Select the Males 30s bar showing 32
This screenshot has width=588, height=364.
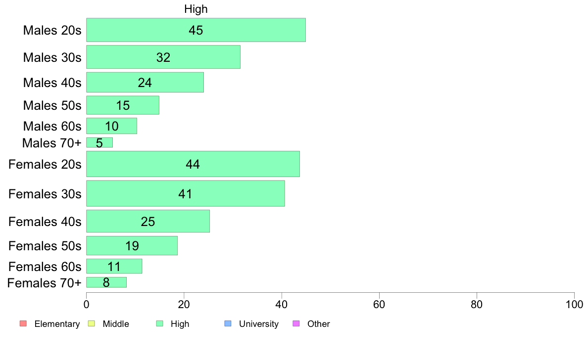click(163, 57)
